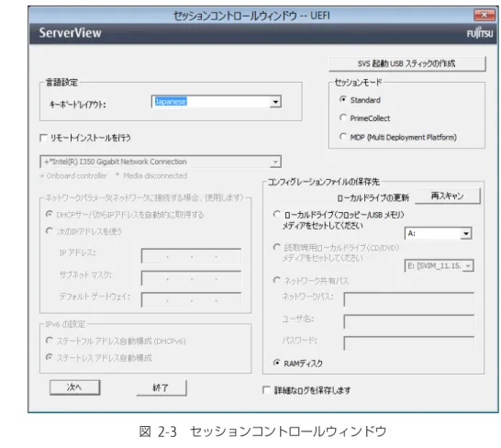Click the 終了 button
The height and width of the screenshot is (448, 501).
click(x=161, y=388)
